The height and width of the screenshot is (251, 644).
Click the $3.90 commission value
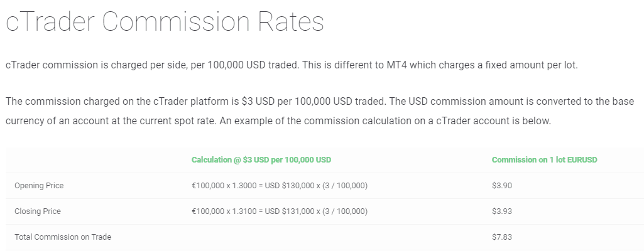pos(502,186)
